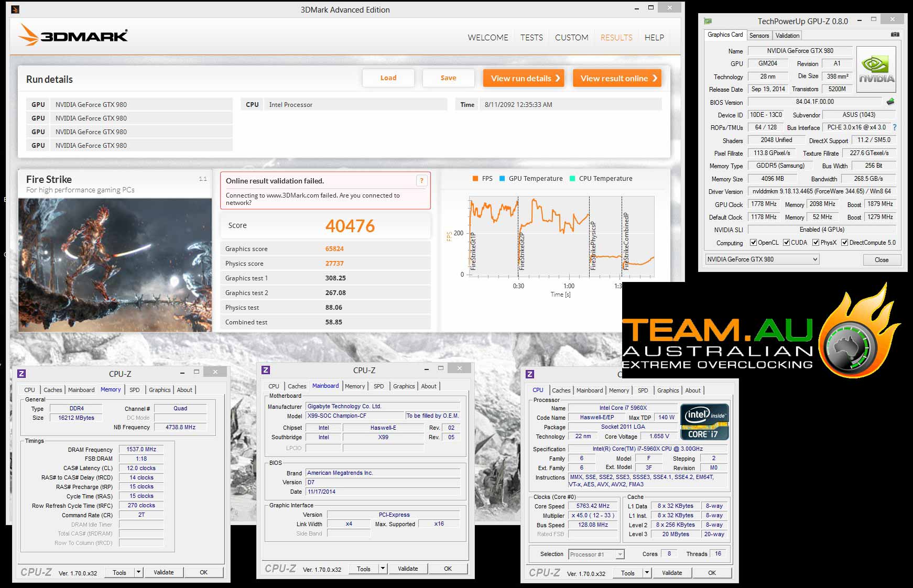
Task: Click the 40476 Fire Strike score
Action: click(x=350, y=226)
